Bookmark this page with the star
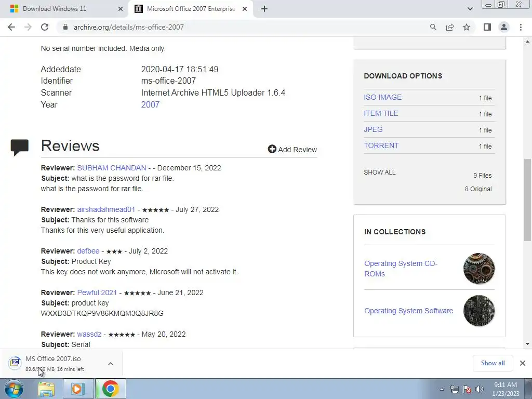The image size is (532, 399). coord(467,27)
